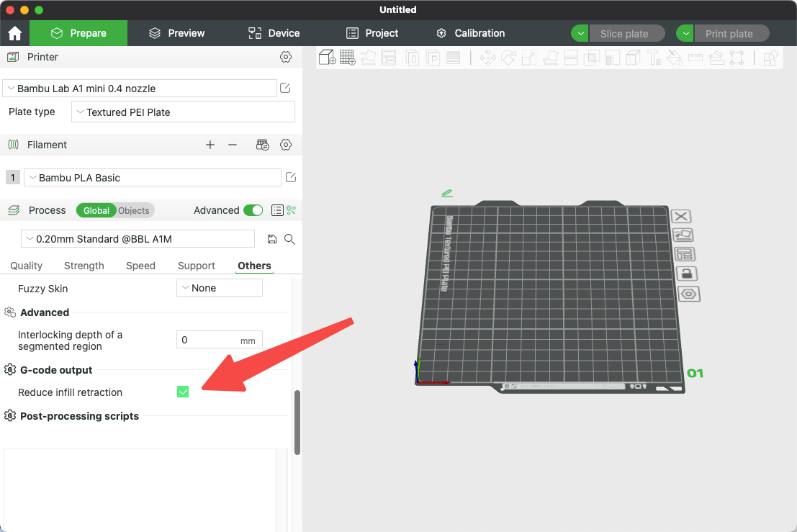This screenshot has height=532, width=797.
Task: Search process settings with magnifier icon
Action: [289, 239]
